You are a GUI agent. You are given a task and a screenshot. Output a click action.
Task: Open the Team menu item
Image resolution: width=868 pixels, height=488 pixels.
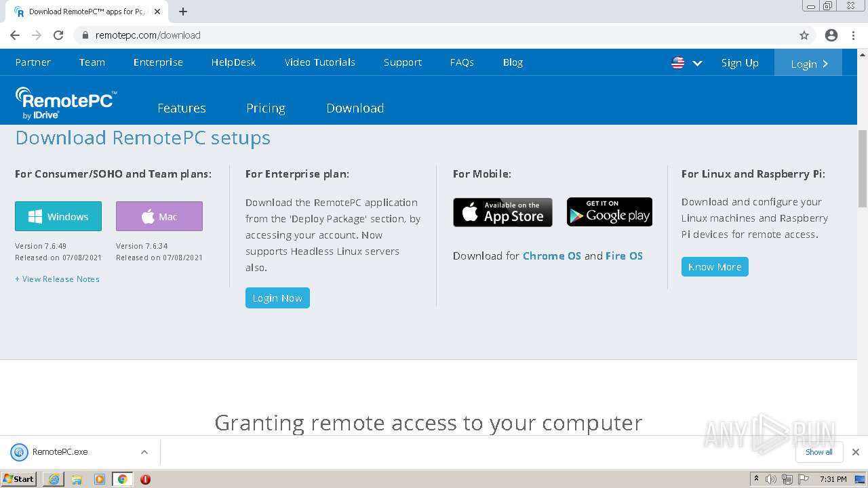[x=92, y=62]
